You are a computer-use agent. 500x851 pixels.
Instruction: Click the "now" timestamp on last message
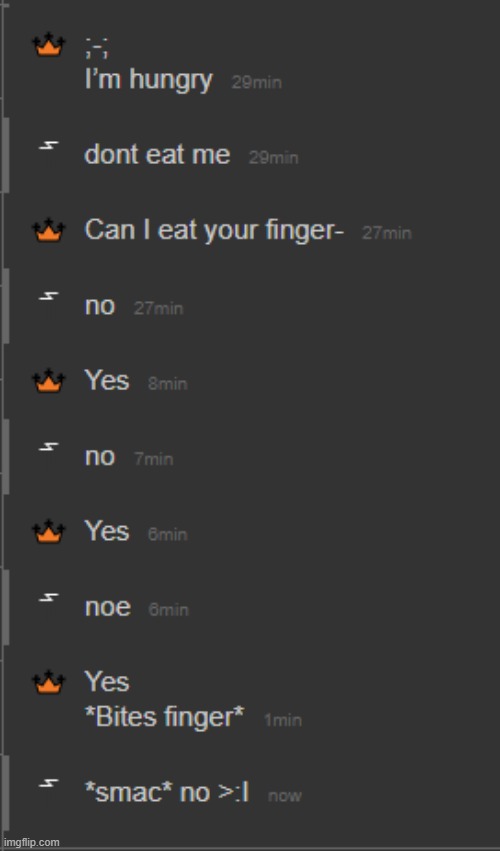pyautogui.click(x=284, y=796)
